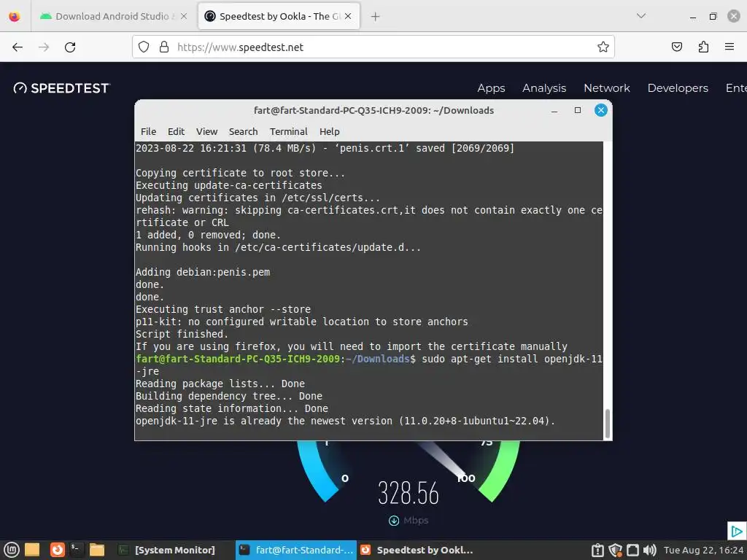Select the Speedtest by Ookla tab

click(x=279, y=16)
